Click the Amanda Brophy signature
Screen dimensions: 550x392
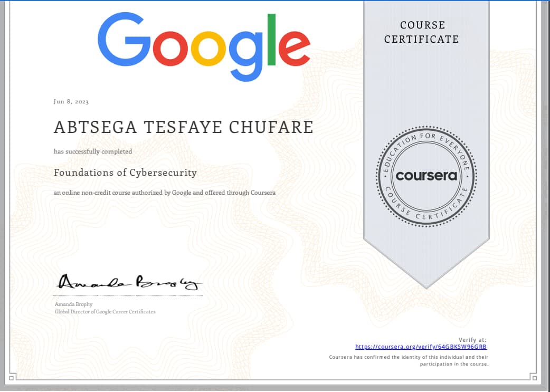tap(129, 282)
